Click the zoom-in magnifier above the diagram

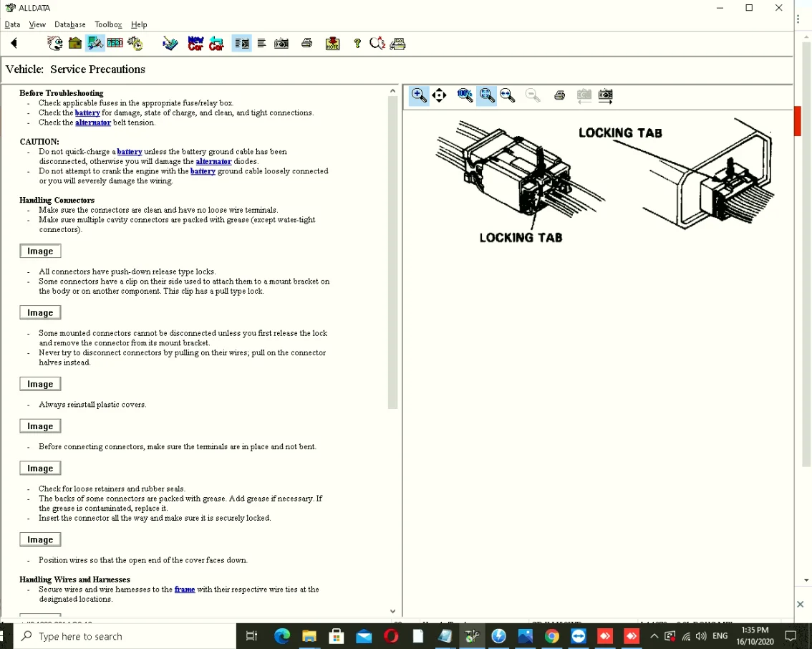(x=420, y=95)
